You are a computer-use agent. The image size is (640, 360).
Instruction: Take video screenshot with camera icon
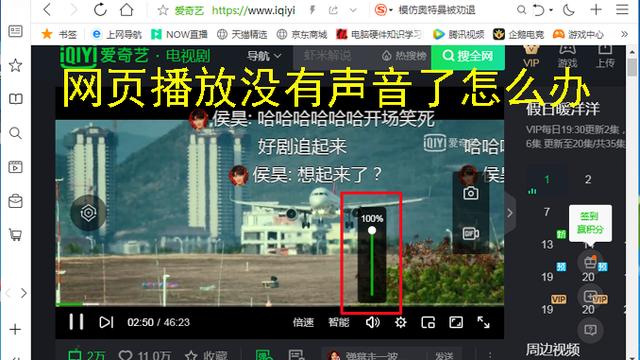pyautogui.click(x=471, y=193)
